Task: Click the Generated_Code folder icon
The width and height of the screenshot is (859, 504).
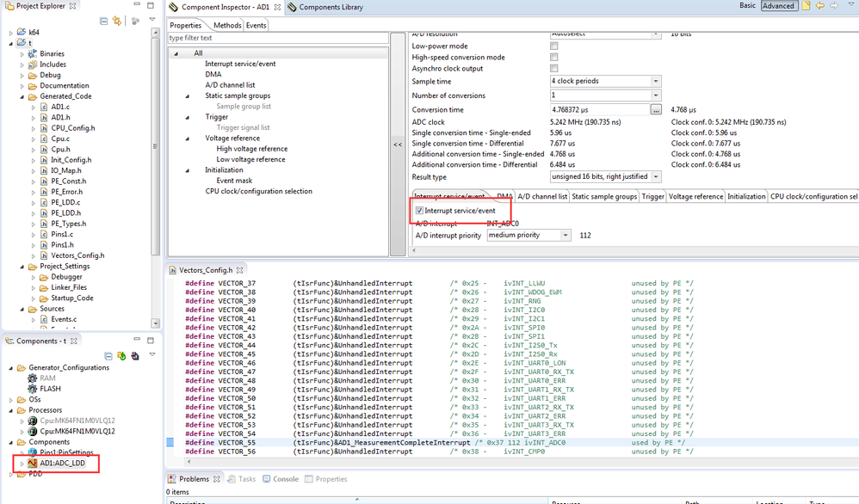Action: click(x=33, y=96)
